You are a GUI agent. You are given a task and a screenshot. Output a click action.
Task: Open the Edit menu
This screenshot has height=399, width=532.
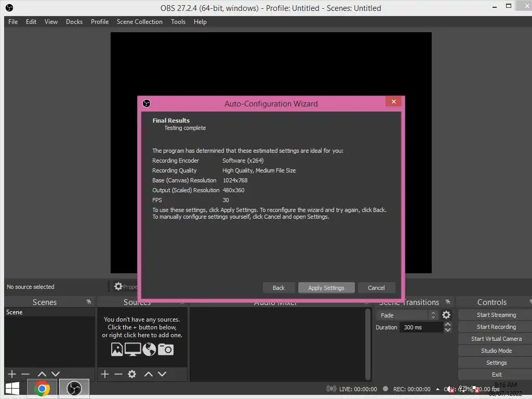pos(31,22)
